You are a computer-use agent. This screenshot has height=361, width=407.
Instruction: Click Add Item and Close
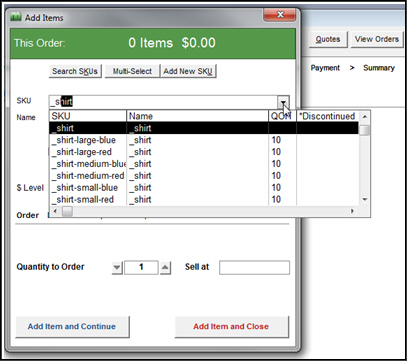(x=231, y=327)
